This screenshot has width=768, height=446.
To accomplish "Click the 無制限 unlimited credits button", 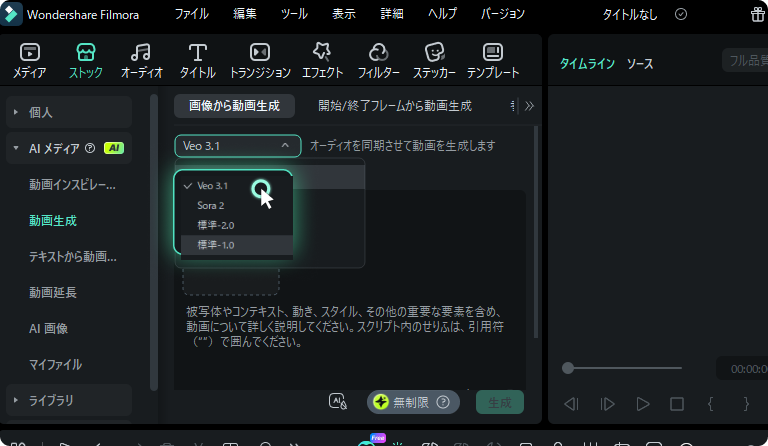I will 413,402.
